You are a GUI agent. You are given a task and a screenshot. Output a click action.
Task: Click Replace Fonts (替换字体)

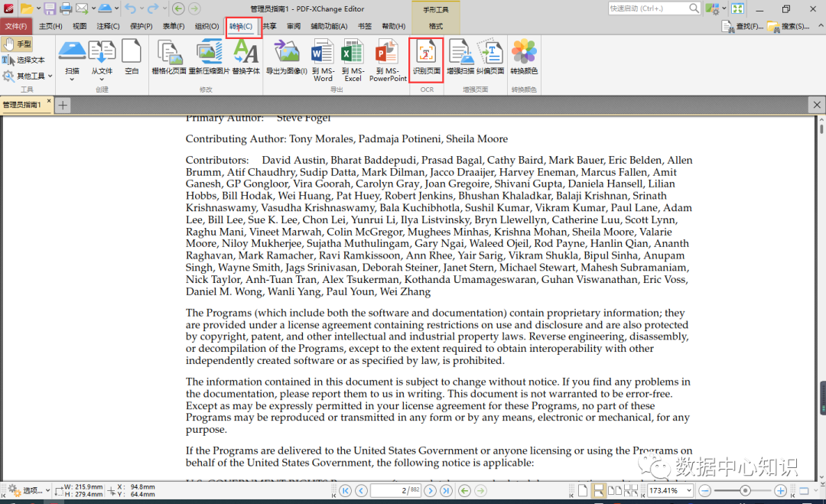pos(246,57)
